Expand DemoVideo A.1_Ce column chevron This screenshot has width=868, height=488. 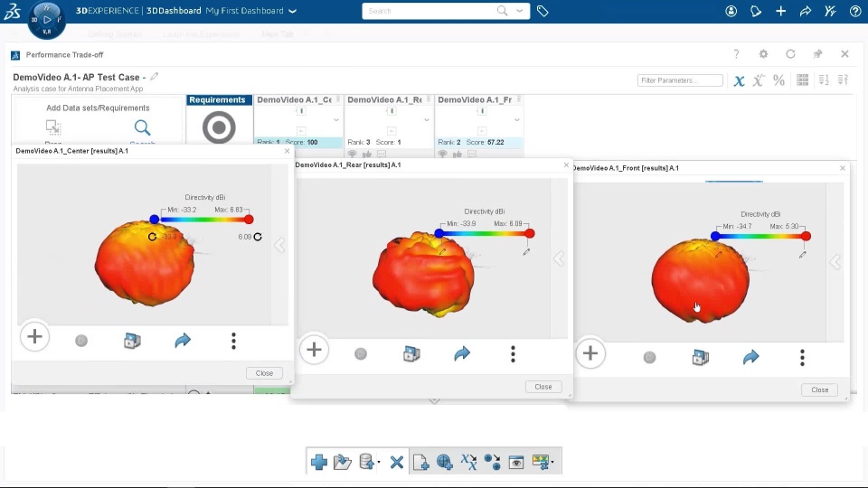(x=336, y=120)
